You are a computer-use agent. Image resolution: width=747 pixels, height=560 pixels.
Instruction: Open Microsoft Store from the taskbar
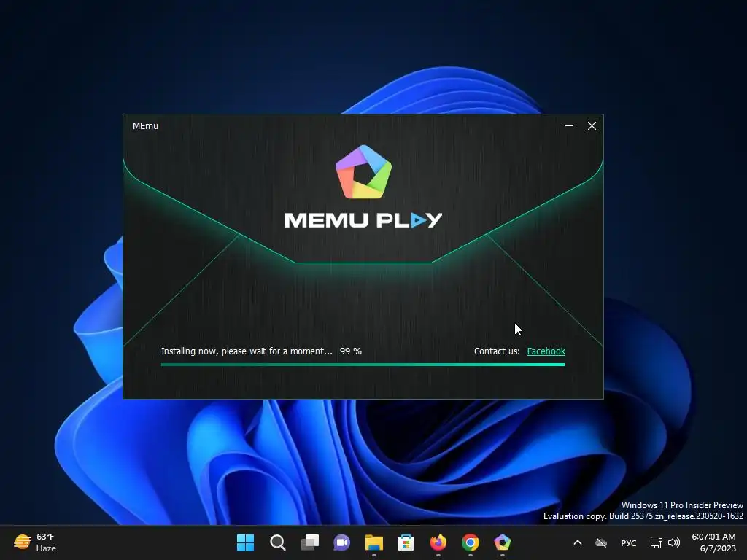pos(406,542)
